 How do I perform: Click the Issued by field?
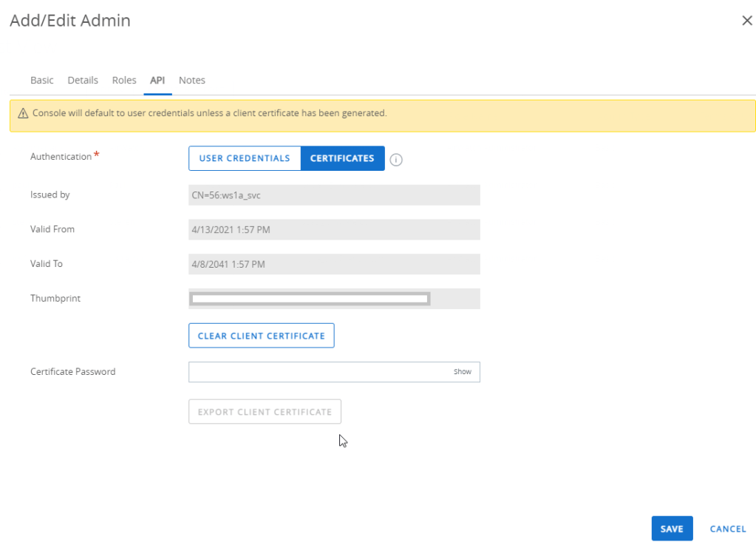click(334, 195)
